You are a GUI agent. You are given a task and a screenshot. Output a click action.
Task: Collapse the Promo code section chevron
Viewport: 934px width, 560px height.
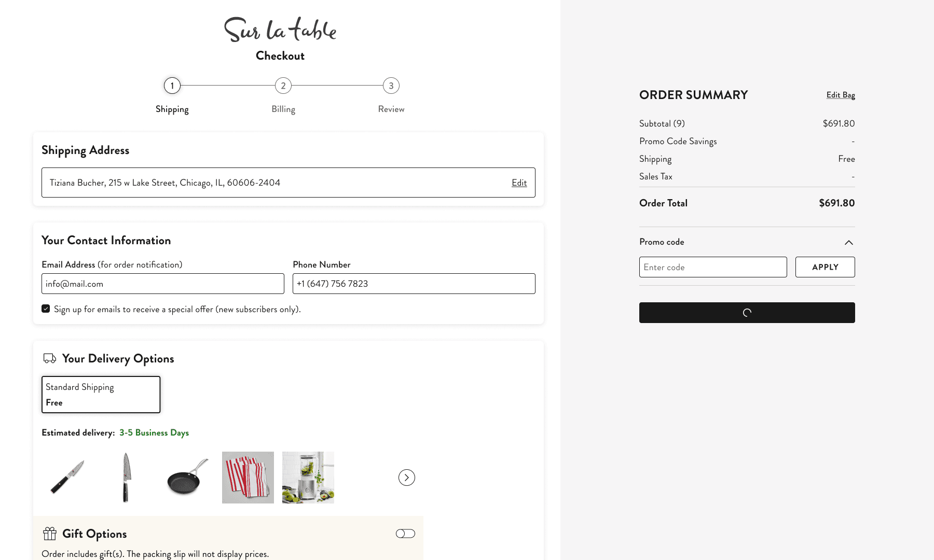849,242
